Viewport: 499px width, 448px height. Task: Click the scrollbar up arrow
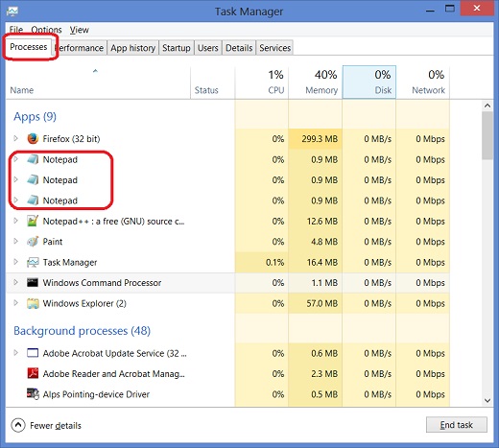(x=487, y=106)
